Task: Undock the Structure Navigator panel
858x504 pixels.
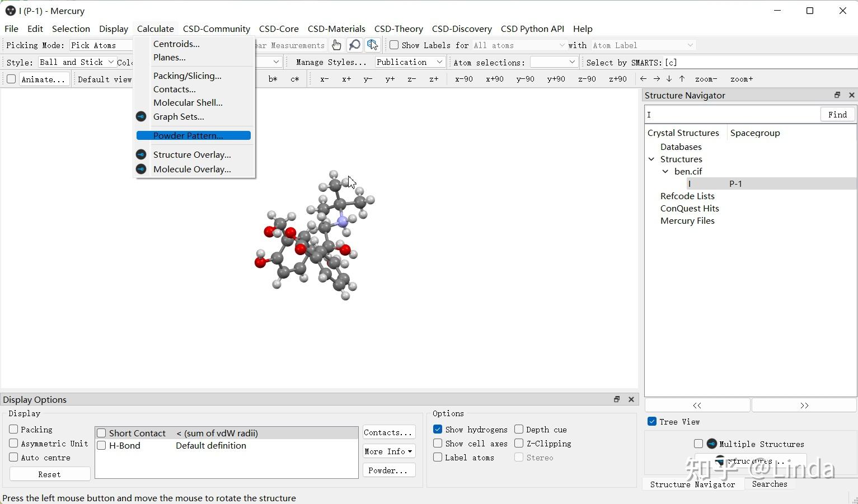Action: [x=837, y=95]
